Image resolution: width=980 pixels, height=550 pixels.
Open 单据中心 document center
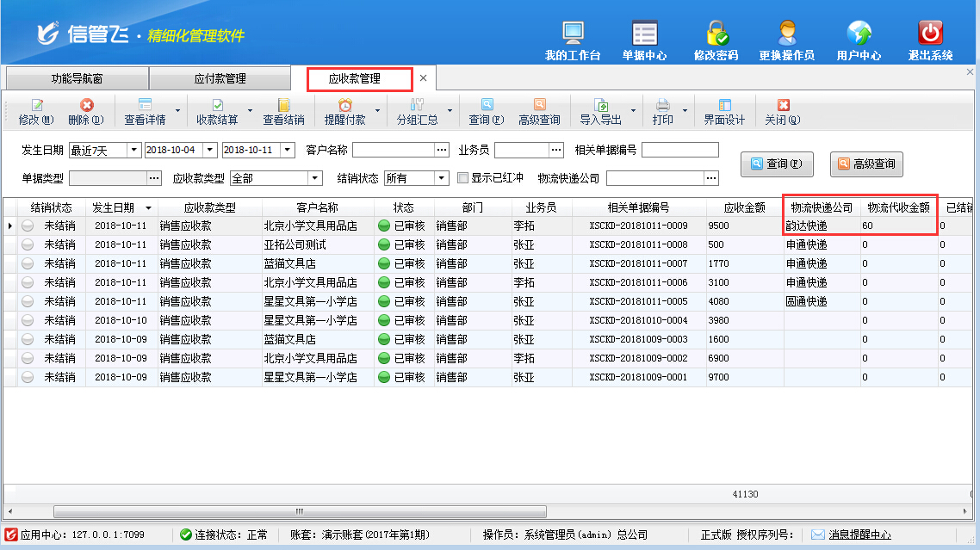click(x=644, y=34)
